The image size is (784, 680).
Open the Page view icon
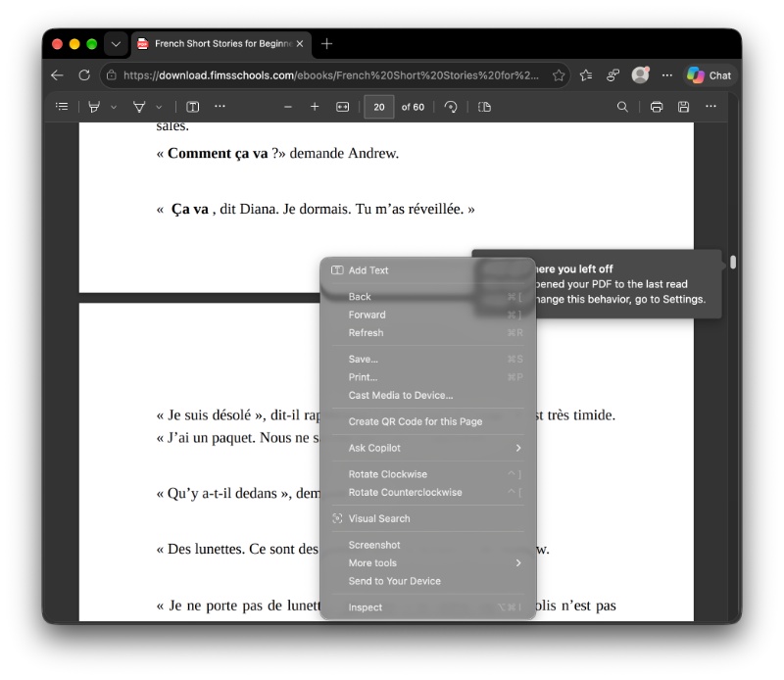tap(484, 107)
